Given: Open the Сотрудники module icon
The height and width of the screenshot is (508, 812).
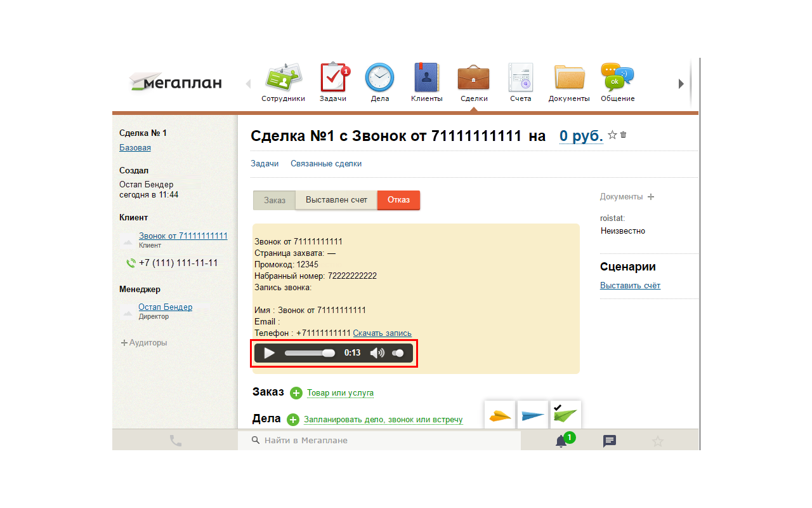Looking at the screenshot, I should click(x=283, y=77).
